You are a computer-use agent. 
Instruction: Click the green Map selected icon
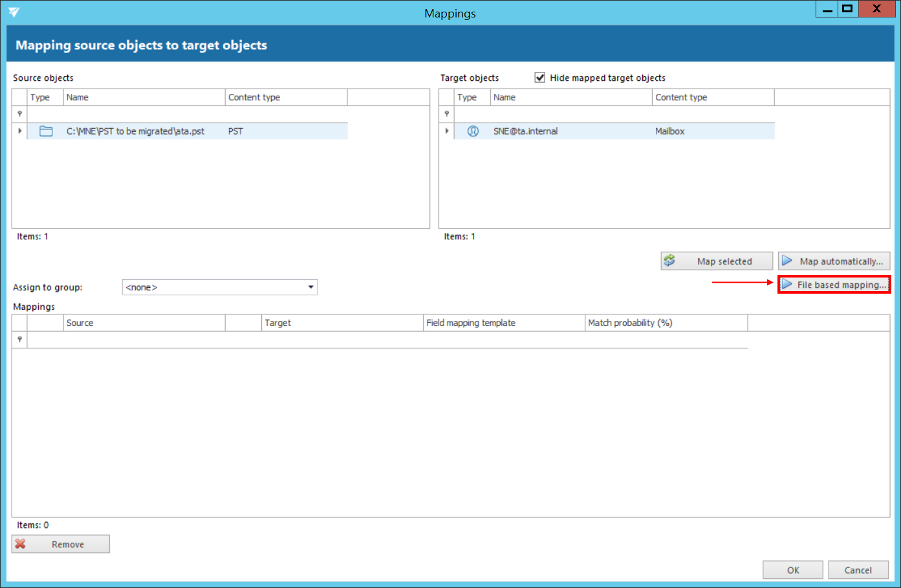[669, 261]
